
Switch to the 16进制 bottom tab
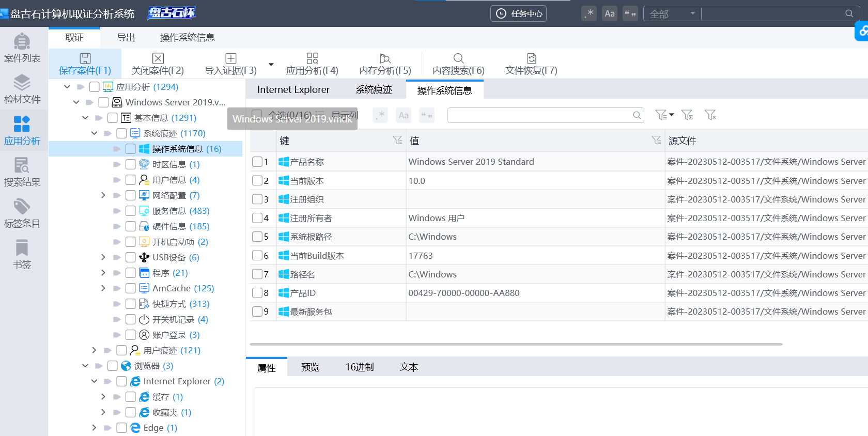tap(360, 367)
